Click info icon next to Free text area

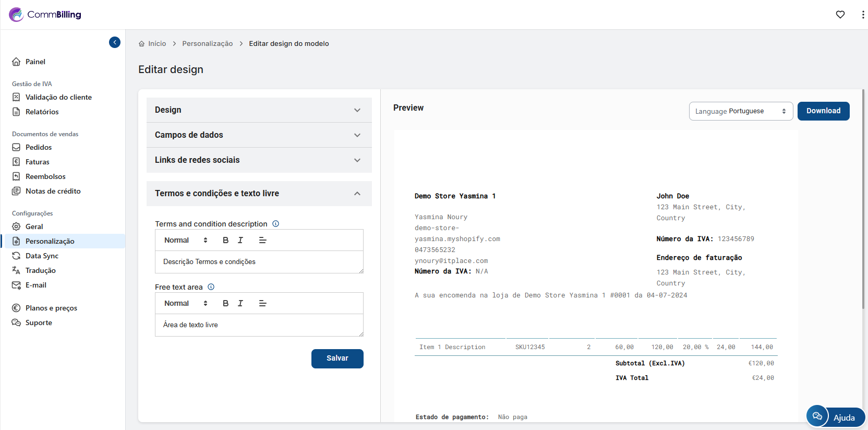click(x=211, y=287)
